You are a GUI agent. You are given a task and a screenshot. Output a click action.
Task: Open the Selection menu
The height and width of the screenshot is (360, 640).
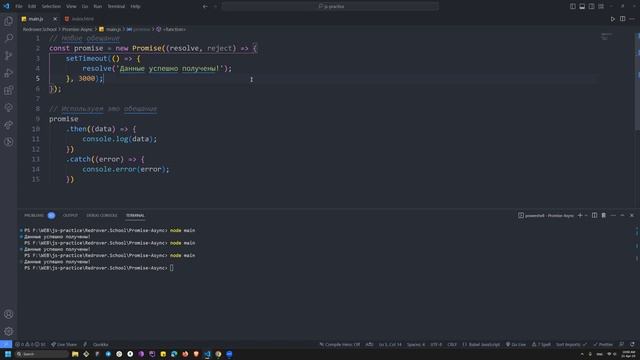[x=51, y=7]
